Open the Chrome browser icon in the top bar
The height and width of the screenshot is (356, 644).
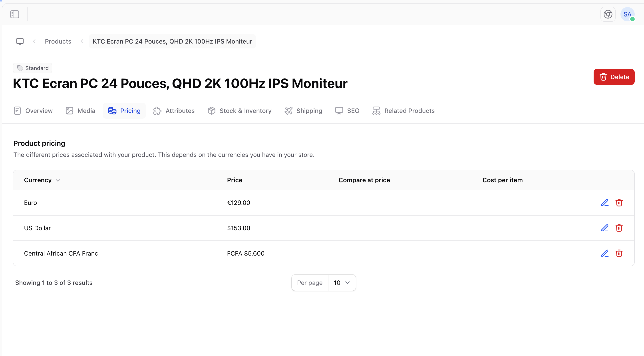pos(608,14)
